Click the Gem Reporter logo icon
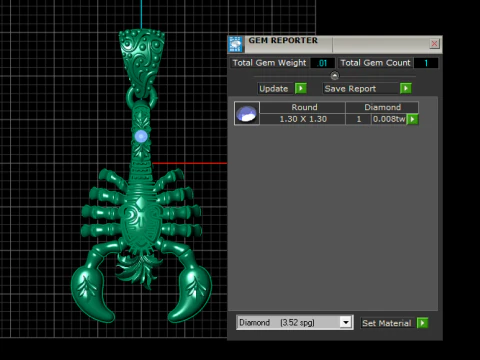The height and width of the screenshot is (360, 480). (x=236, y=44)
